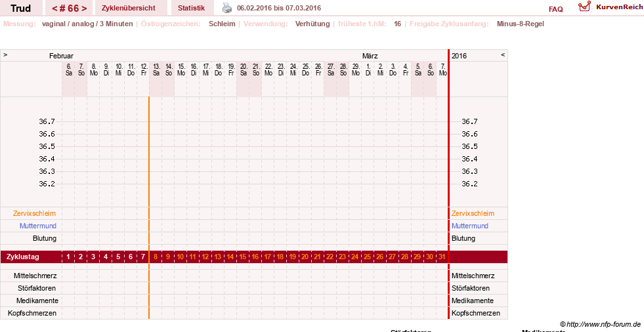Select cycle day 22 in Zyklustag row
The height and width of the screenshot is (332, 644).
coord(330,257)
